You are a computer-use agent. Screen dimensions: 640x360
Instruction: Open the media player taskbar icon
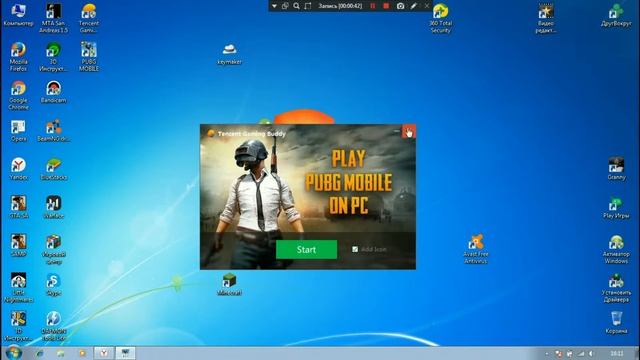82,353
